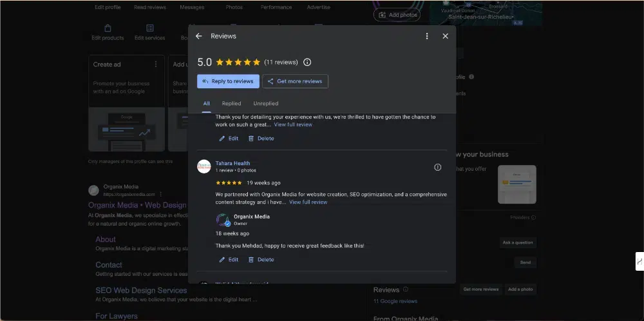Image resolution: width=644 pixels, height=321 pixels.
Task: Open the Create ad card menu
Action: coord(156,64)
